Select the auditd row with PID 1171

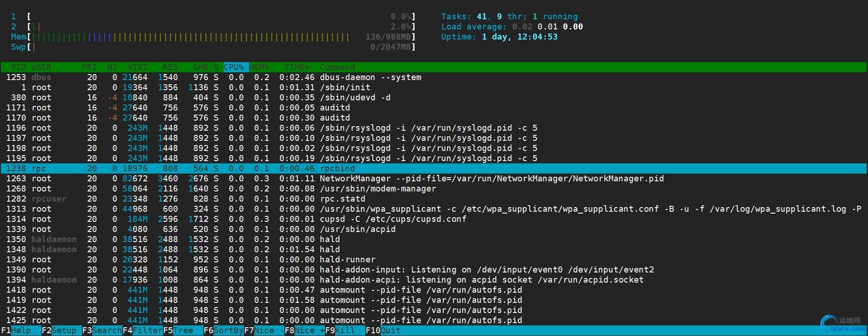[434, 108]
